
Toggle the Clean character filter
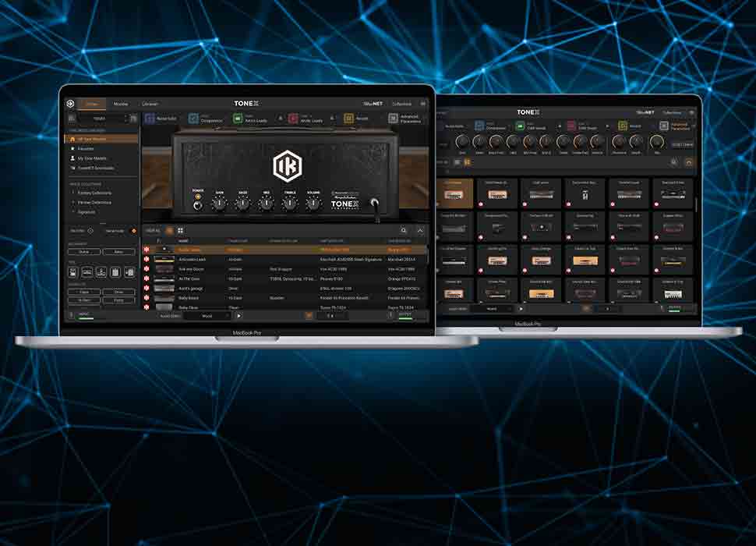click(84, 292)
